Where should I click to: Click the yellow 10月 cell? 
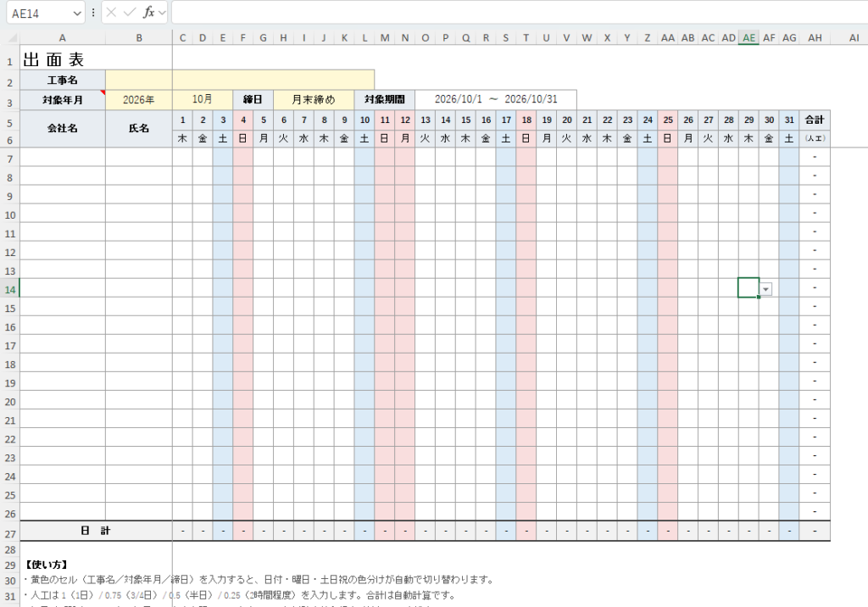[x=203, y=99]
